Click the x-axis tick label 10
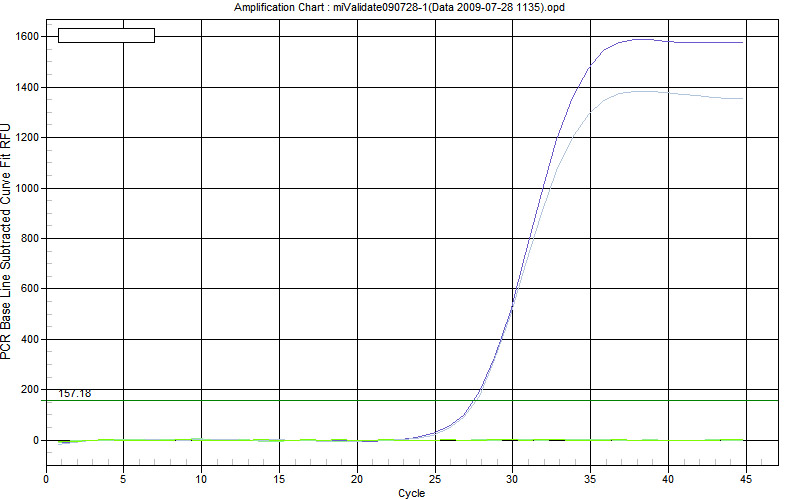Image resolution: width=800 pixels, height=500 pixels. click(x=201, y=479)
